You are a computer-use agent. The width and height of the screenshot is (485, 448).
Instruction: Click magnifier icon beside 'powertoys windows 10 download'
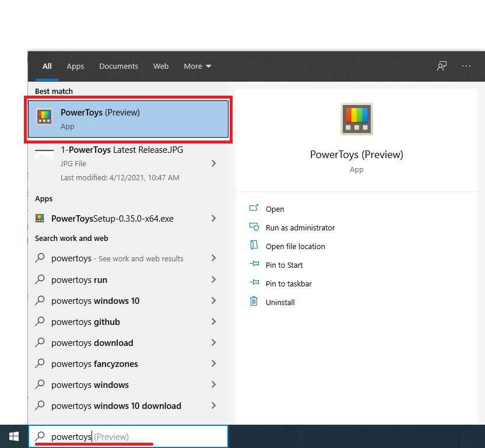(40, 405)
